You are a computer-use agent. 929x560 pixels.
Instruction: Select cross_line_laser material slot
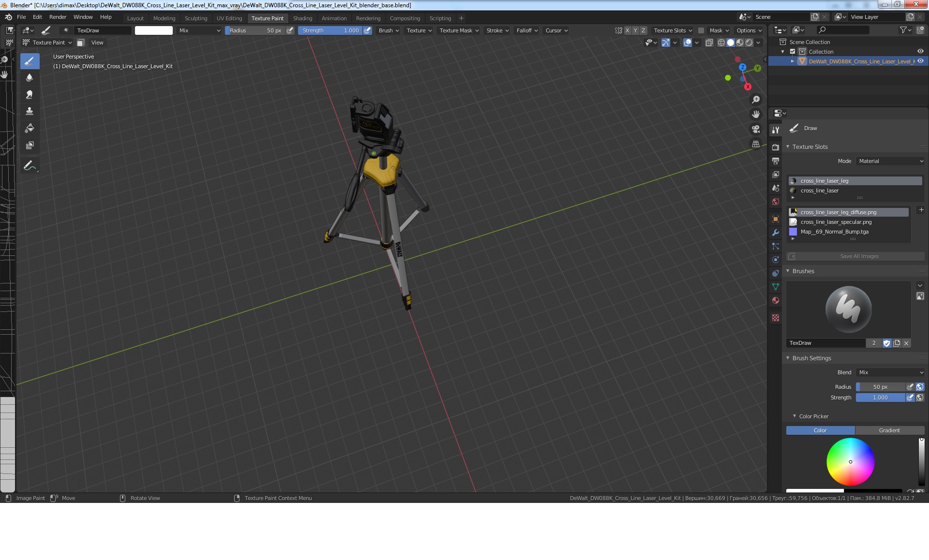point(855,191)
